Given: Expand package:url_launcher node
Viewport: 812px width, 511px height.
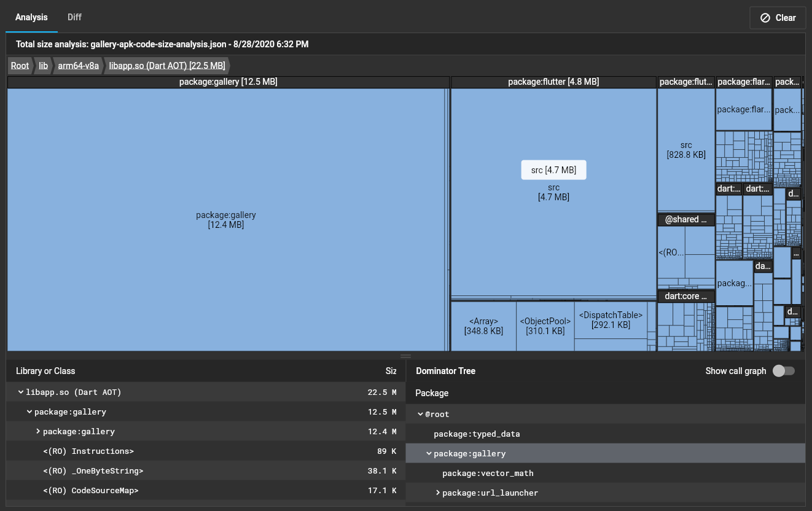Looking at the screenshot, I should (437, 493).
